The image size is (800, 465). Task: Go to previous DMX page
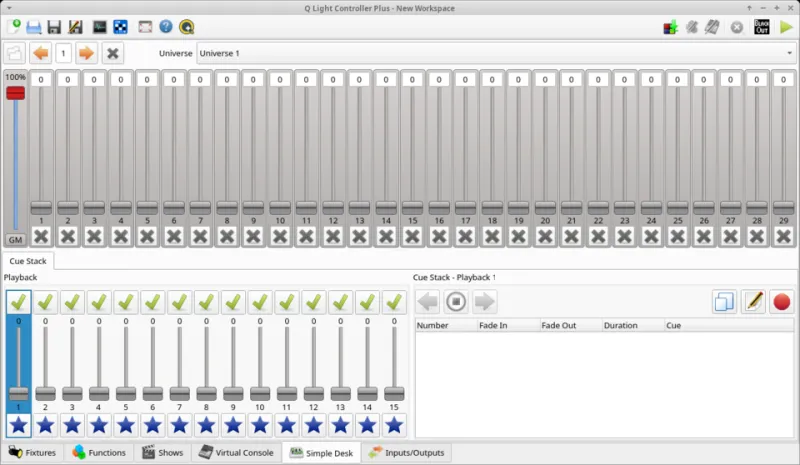point(41,53)
